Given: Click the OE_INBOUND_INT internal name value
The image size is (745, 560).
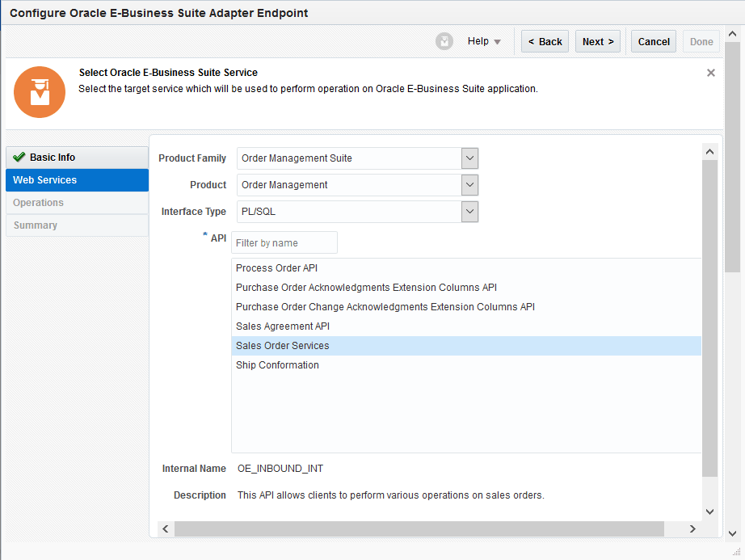Looking at the screenshot, I should pyautogui.click(x=280, y=469).
